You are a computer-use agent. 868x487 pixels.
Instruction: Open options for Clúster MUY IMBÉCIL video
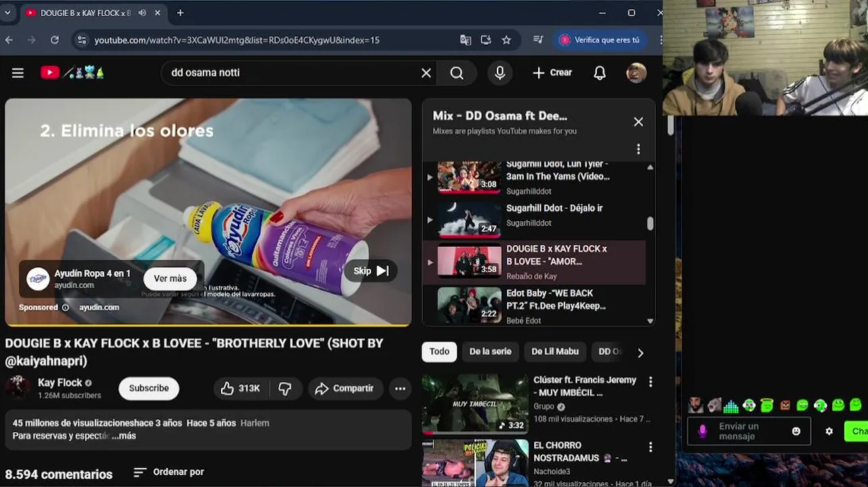650,382
